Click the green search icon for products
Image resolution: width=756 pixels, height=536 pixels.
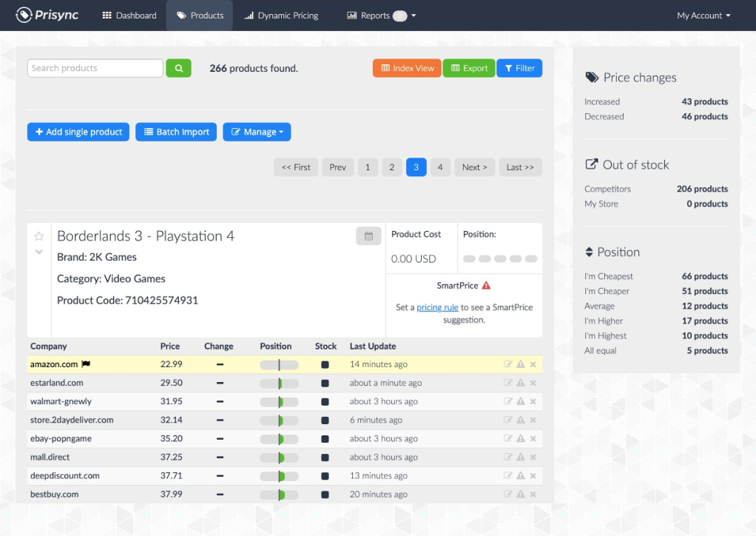178,67
